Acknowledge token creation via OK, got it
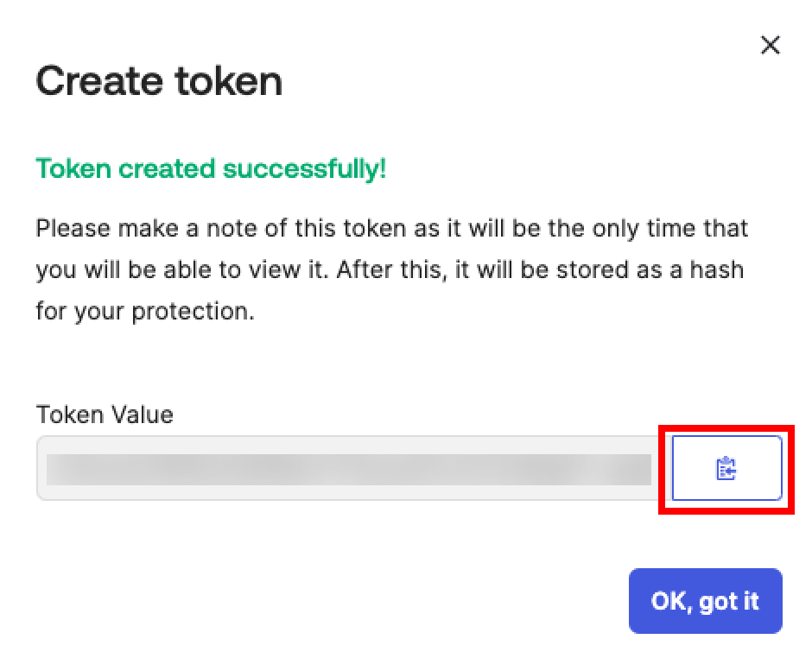This screenshot has width=812, height=658. pyautogui.click(x=706, y=600)
